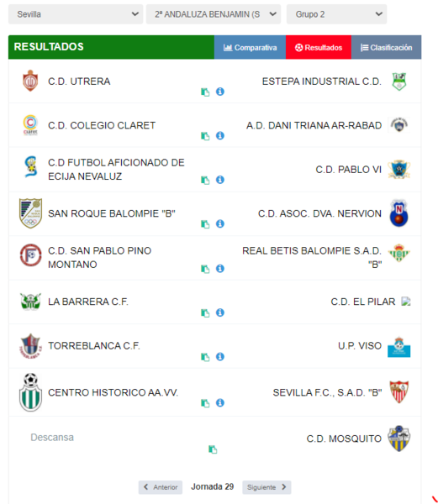Screen dimensions: 438x504
Task: Click green document icon for Ecija Nevaluz match
Action: pyautogui.click(x=205, y=180)
